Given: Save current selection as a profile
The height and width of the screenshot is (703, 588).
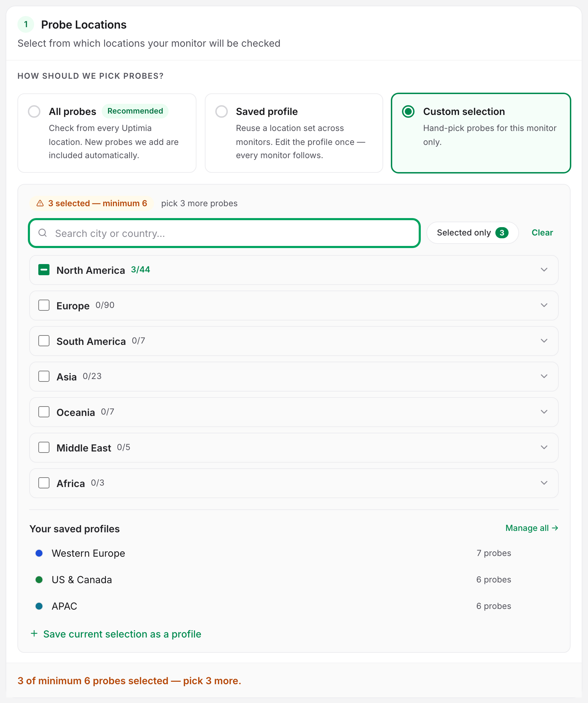Looking at the screenshot, I should 116,634.
